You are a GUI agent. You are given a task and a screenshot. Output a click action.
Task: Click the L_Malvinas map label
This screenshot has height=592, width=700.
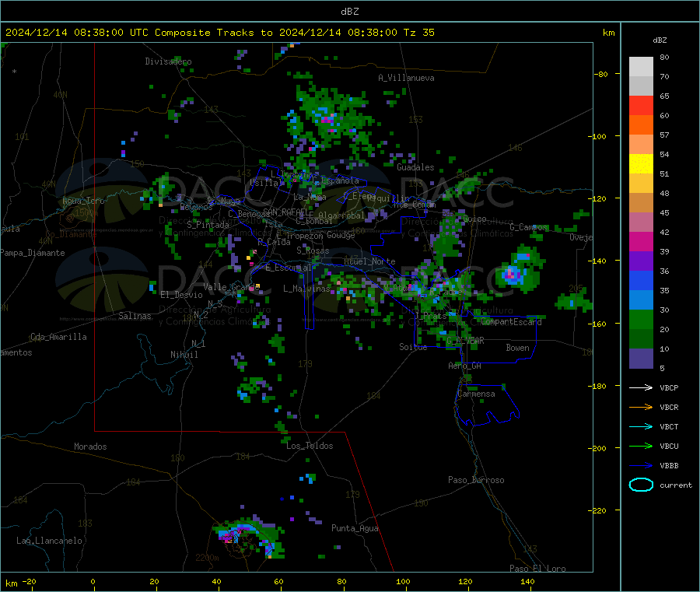coord(306,289)
